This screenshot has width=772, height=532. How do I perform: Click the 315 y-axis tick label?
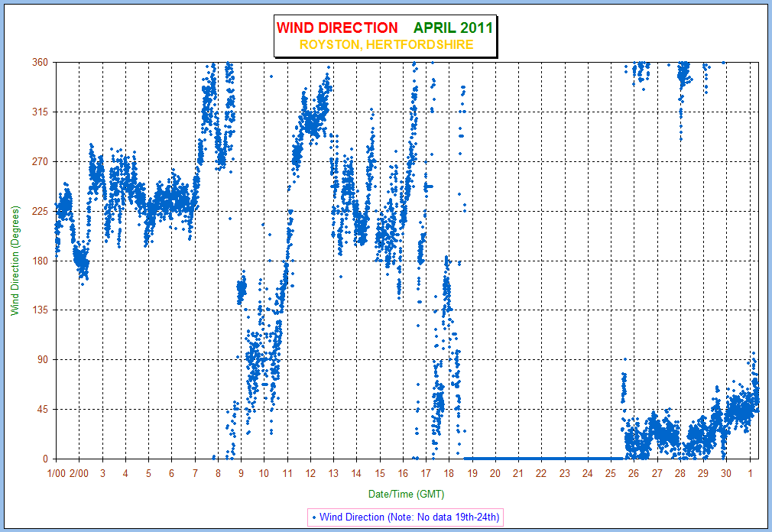pyautogui.click(x=41, y=112)
